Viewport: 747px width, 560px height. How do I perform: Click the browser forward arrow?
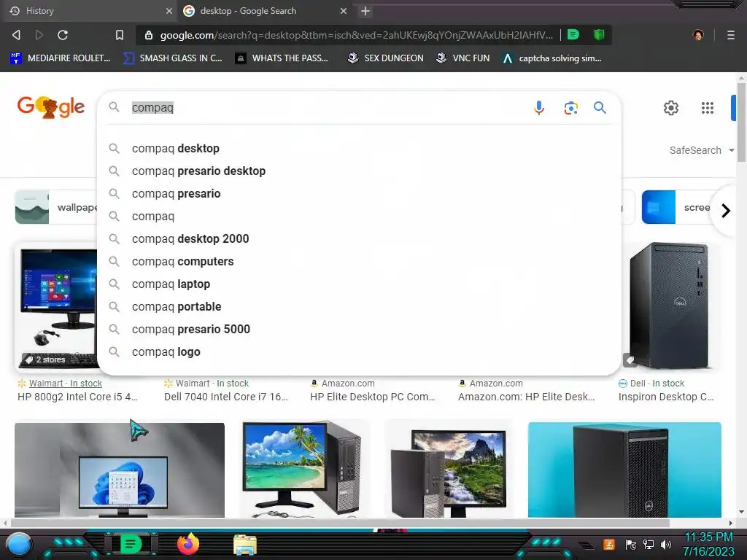click(39, 35)
